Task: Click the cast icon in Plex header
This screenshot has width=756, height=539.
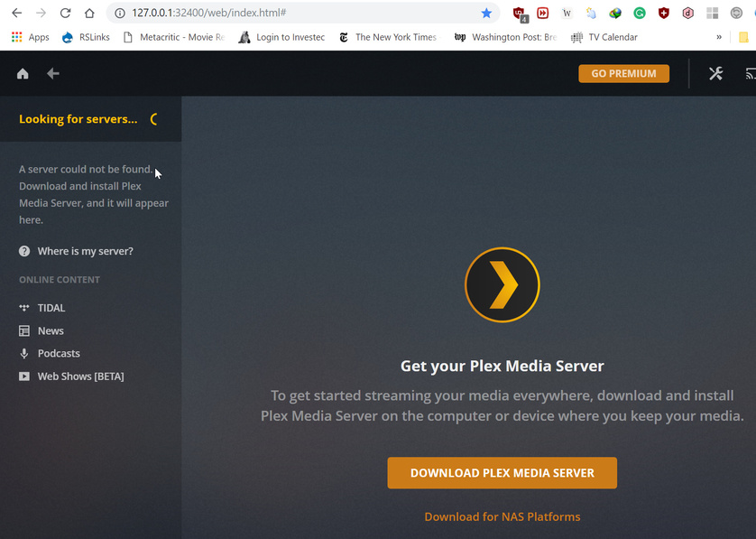Action: [751, 73]
